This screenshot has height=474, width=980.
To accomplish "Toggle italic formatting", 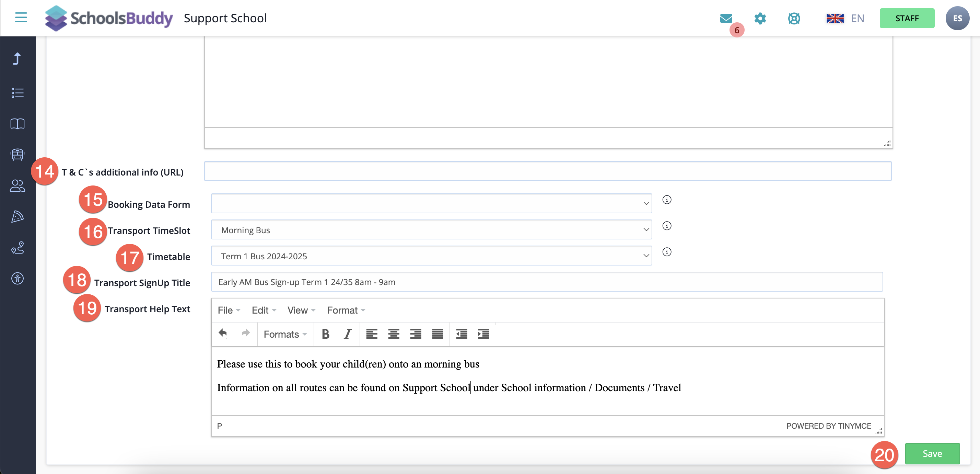I will pos(347,334).
